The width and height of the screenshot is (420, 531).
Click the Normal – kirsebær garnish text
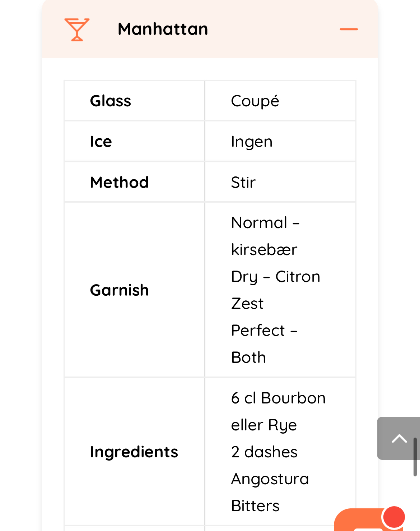265,236
